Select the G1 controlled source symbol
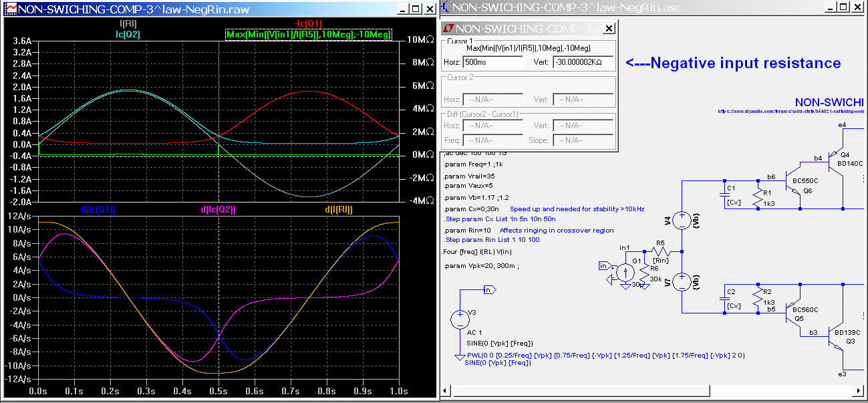868x403 pixels. (626, 271)
